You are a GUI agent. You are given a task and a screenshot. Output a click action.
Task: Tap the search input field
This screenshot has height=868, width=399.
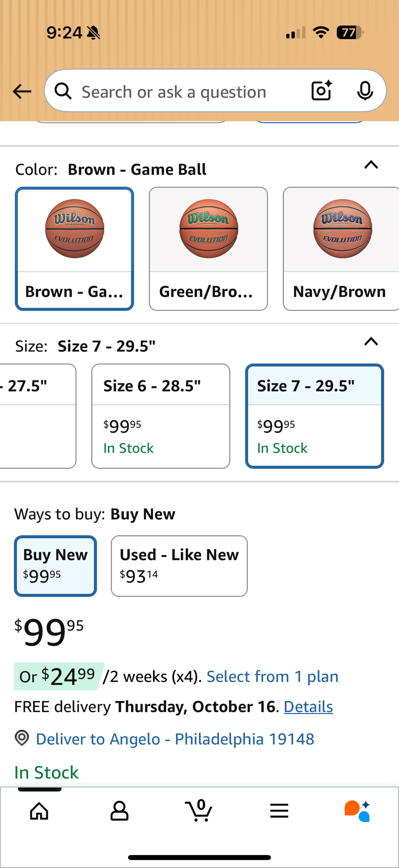pyautogui.click(x=182, y=92)
